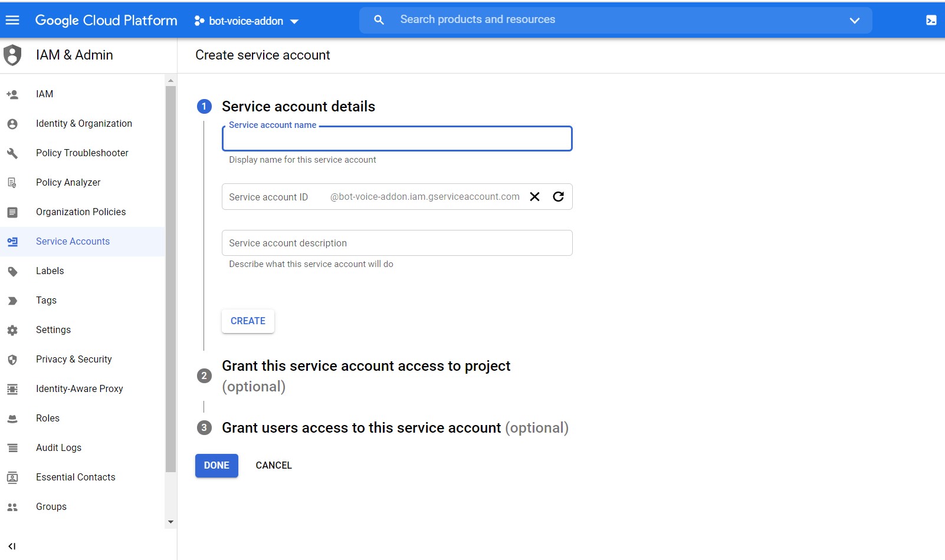945x560 pixels.
Task: Click the Privacy & Security shield icon
Action: pyautogui.click(x=12, y=360)
